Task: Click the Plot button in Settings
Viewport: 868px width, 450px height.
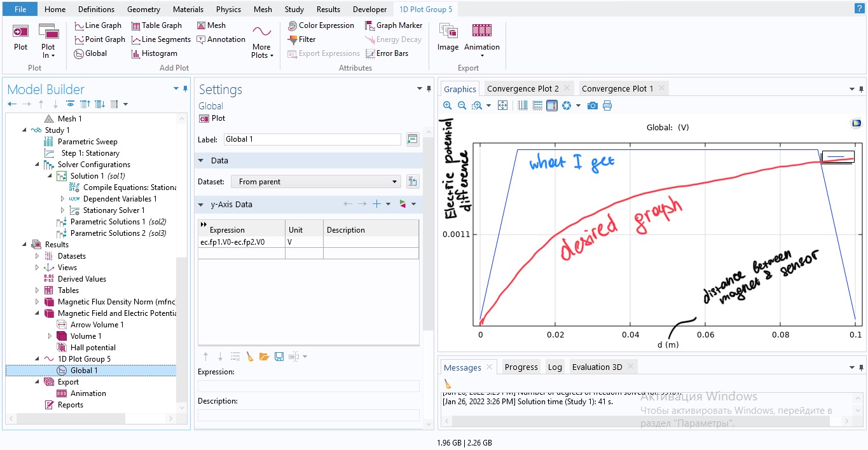Action: coord(212,118)
